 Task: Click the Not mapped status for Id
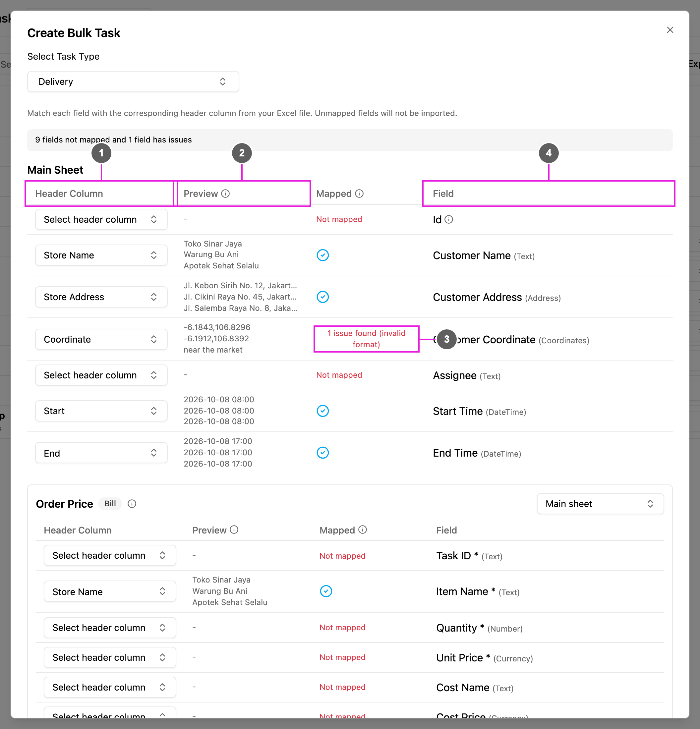tap(339, 219)
